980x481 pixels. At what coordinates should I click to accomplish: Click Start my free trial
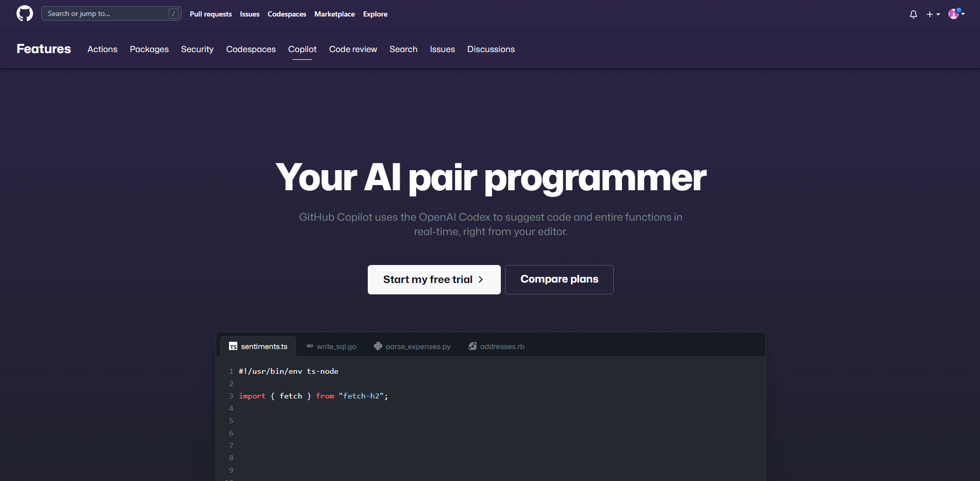pyautogui.click(x=434, y=279)
